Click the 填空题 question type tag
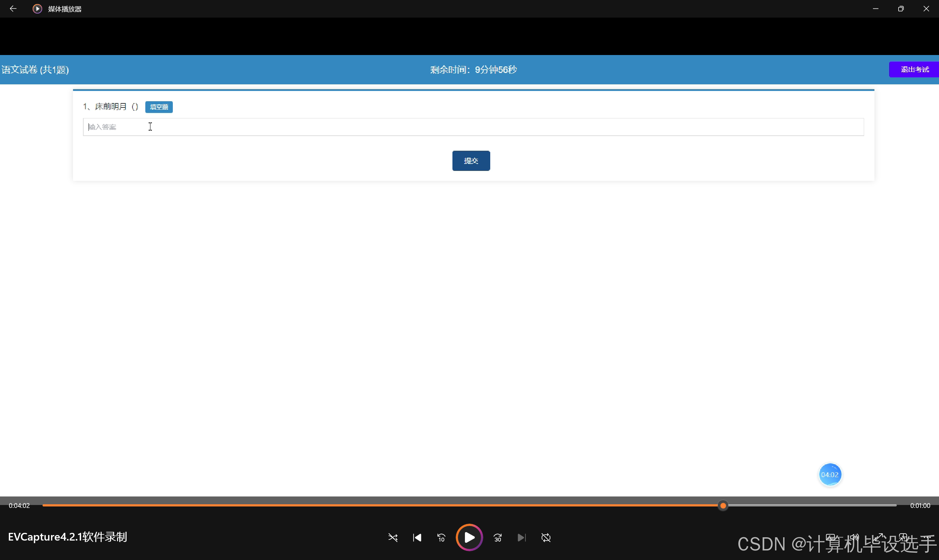Image resolution: width=939 pixels, height=560 pixels. pyautogui.click(x=159, y=107)
